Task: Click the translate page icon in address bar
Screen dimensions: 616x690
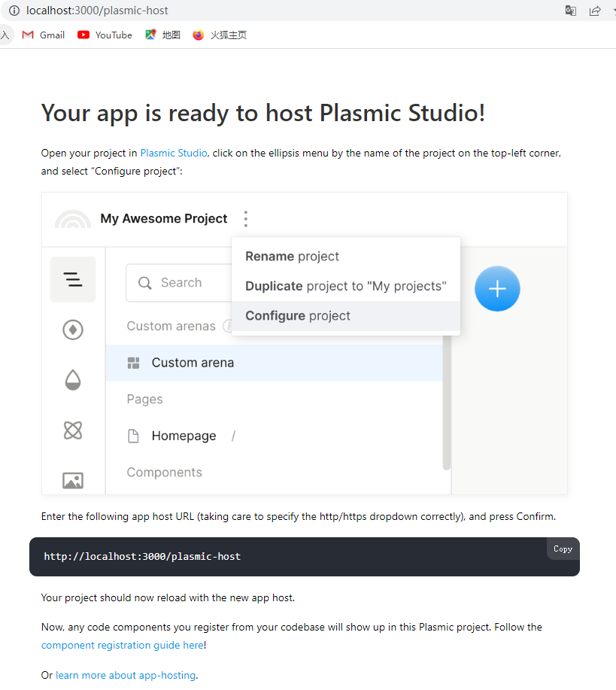Action: click(571, 11)
